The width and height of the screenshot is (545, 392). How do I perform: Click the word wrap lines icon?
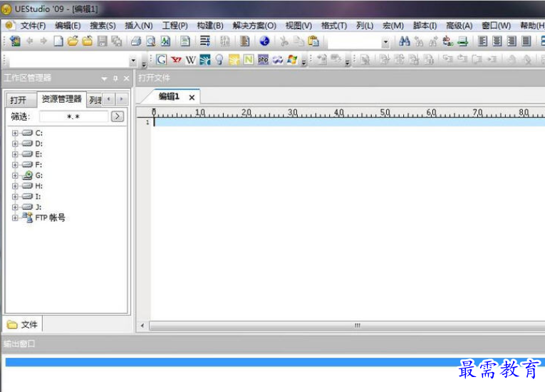pyautogui.click(x=204, y=41)
